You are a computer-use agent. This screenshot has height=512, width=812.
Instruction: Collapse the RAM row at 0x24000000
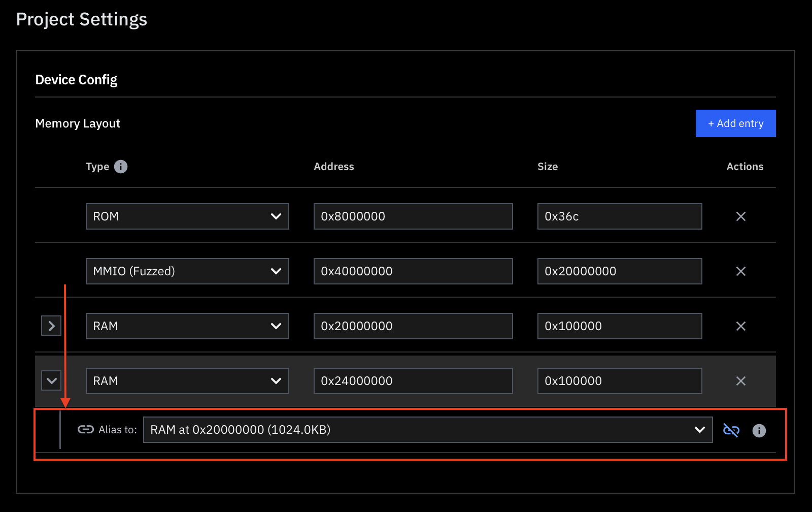(x=51, y=380)
